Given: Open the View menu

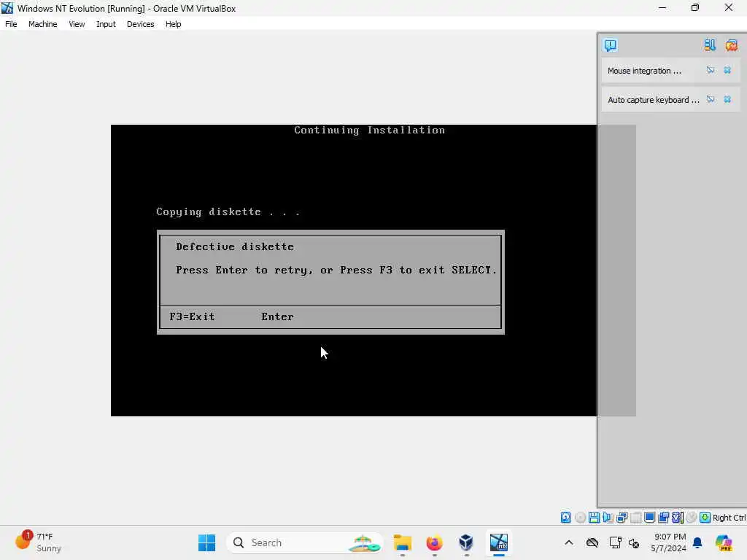Looking at the screenshot, I should pyautogui.click(x=77, y=24).
